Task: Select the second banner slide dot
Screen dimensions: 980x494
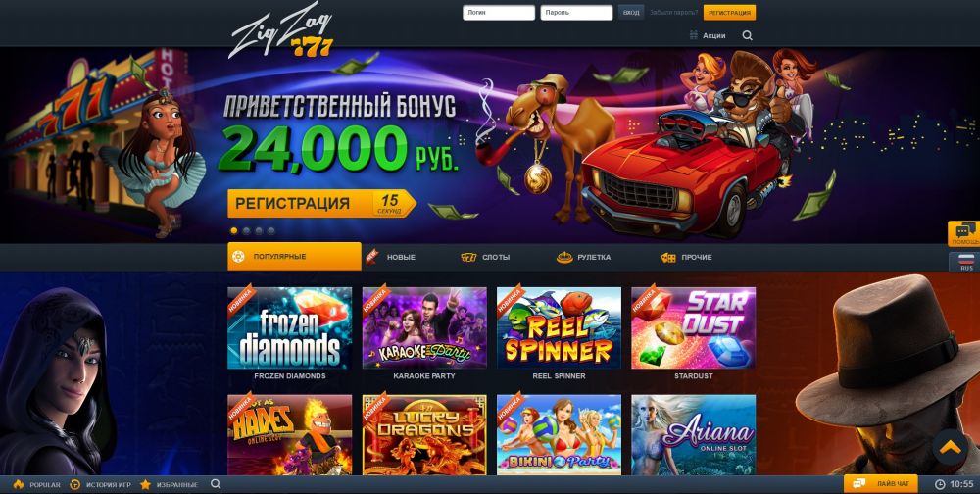Action: point(246,230)
